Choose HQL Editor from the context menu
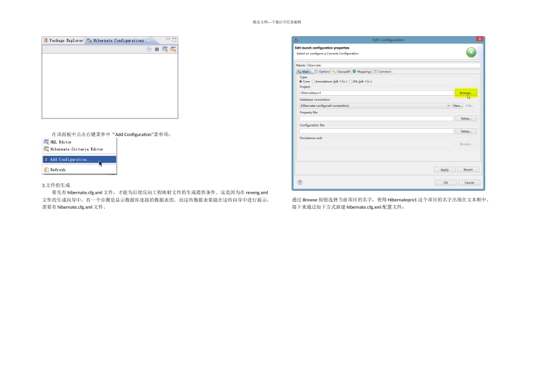This screenshot has width=554, height=392. (x=79, y=142)
